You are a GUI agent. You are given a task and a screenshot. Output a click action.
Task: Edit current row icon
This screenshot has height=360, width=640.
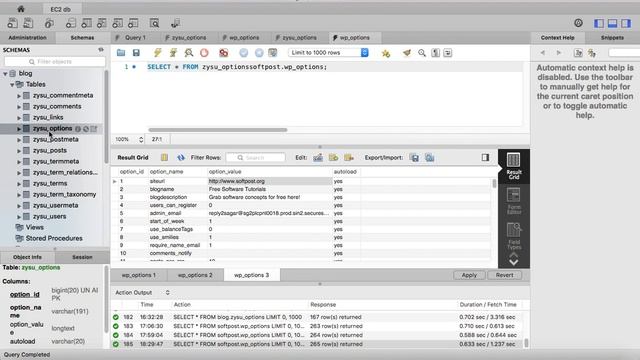pos(318,158)
